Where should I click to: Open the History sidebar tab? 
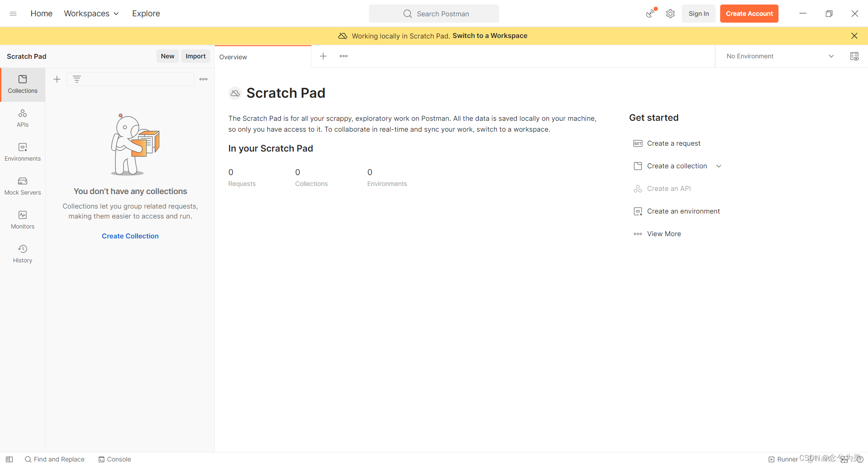pyautogui.click(x=23, y=254)
